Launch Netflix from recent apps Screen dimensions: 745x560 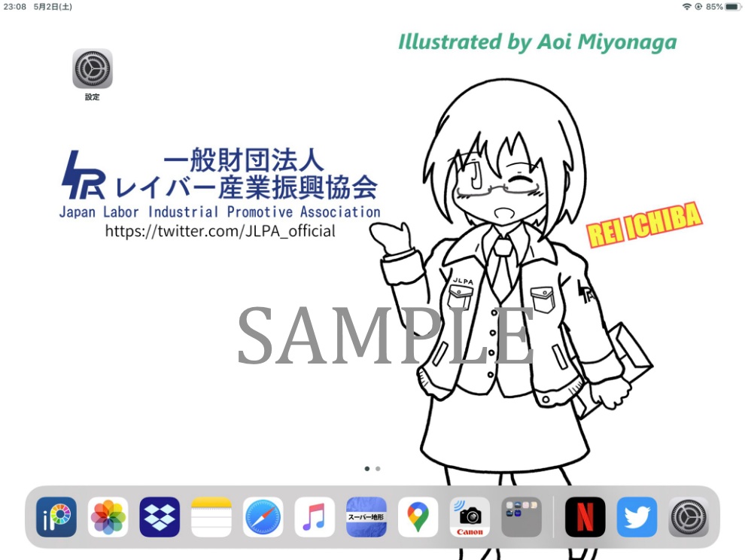point(585,517)
